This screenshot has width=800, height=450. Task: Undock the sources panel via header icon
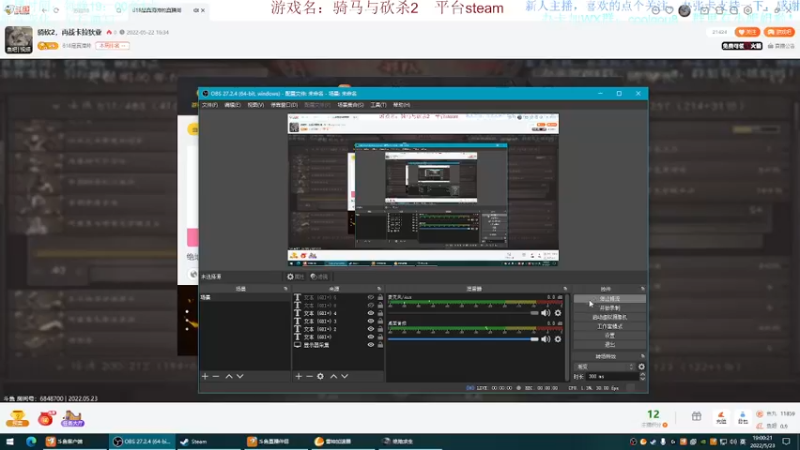(379, 289)
